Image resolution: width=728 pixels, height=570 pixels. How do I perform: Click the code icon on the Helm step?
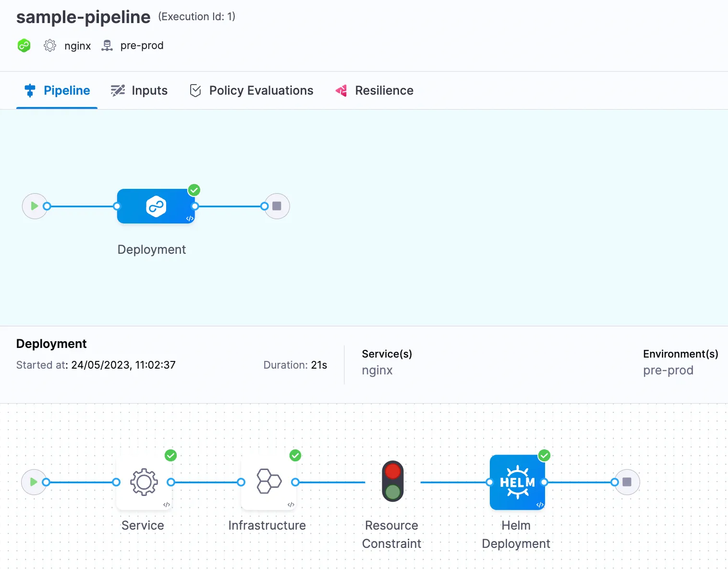tap(540, 505)
